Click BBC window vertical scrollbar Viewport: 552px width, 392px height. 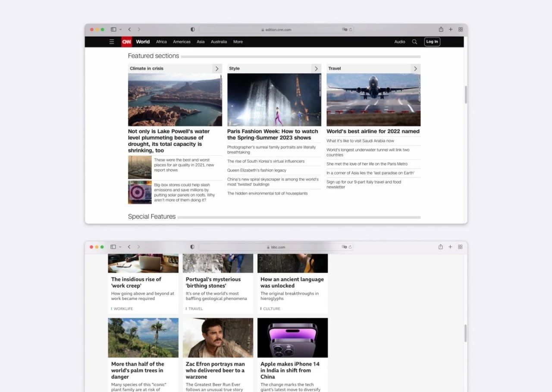[466, 333]
